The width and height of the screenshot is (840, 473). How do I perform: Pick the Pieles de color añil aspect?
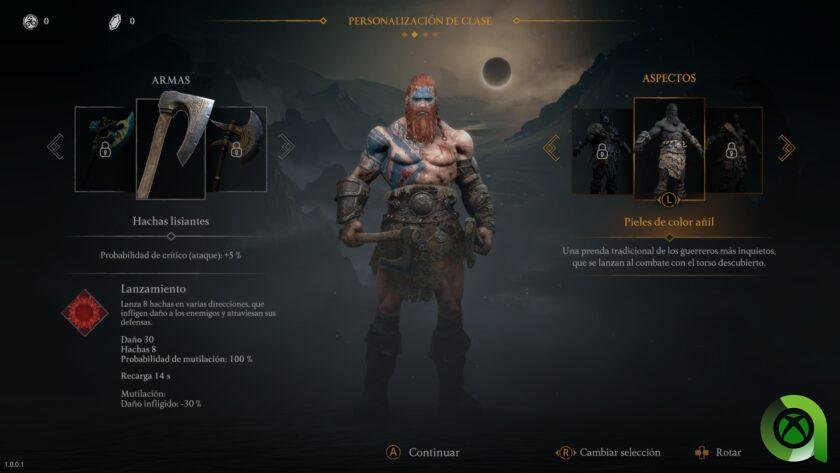click(669, 147)
